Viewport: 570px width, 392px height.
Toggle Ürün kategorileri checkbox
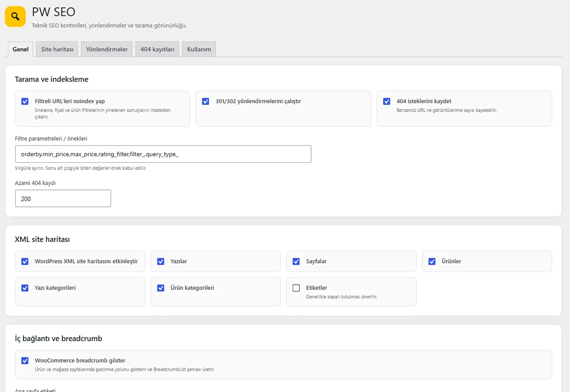pos(161,288)
